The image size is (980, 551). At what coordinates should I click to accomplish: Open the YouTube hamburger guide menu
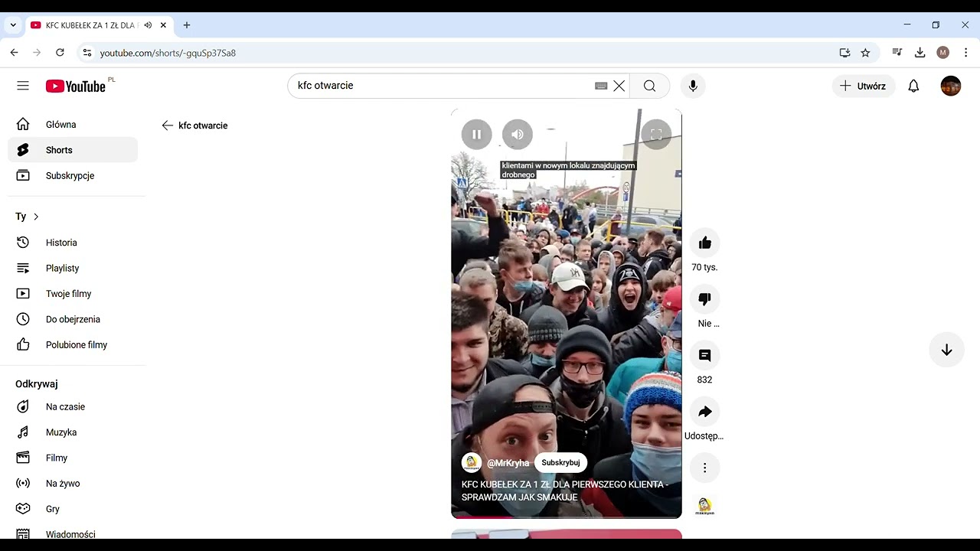click(23, 86)
